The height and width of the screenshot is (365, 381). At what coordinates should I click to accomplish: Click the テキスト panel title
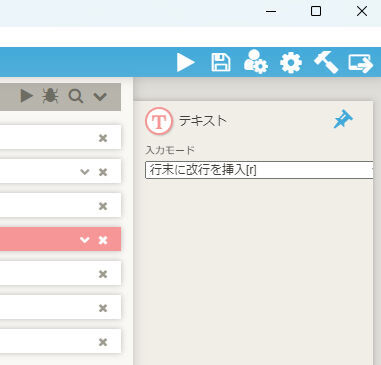[x=203, y=121]
